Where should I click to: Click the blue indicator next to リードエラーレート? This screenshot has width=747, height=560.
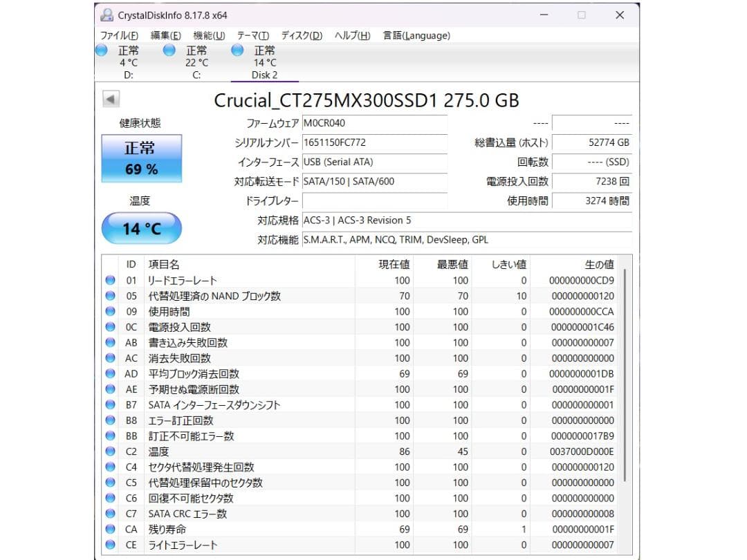109,280
